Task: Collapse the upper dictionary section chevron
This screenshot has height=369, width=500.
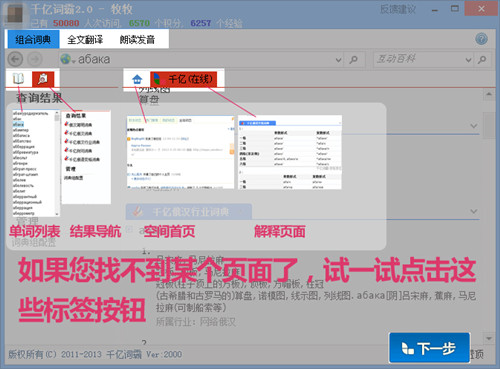Action: click(474, 126)
